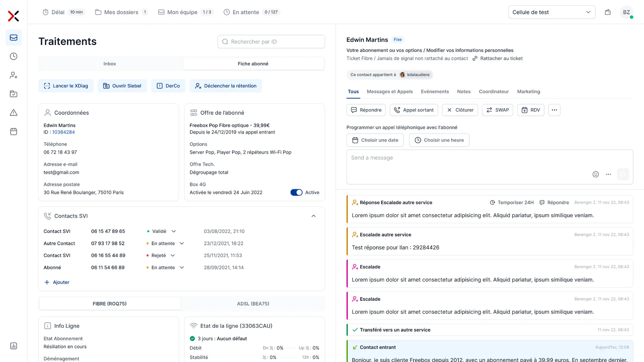Click kdalaudiere owner avatar
The height and width of the screenshot is (362, 644).
tap(402, 75)
